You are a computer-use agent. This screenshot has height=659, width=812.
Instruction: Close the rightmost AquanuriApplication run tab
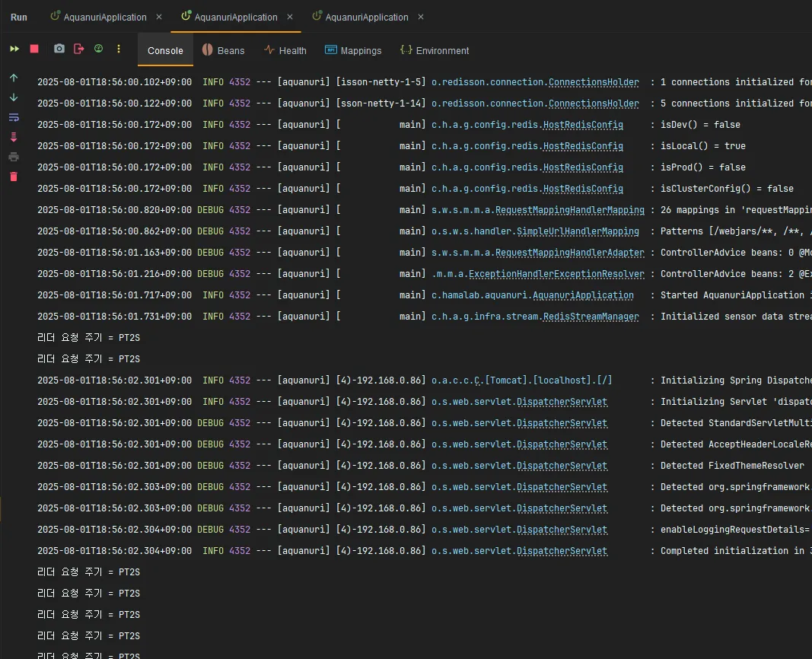tap(421, 17)
